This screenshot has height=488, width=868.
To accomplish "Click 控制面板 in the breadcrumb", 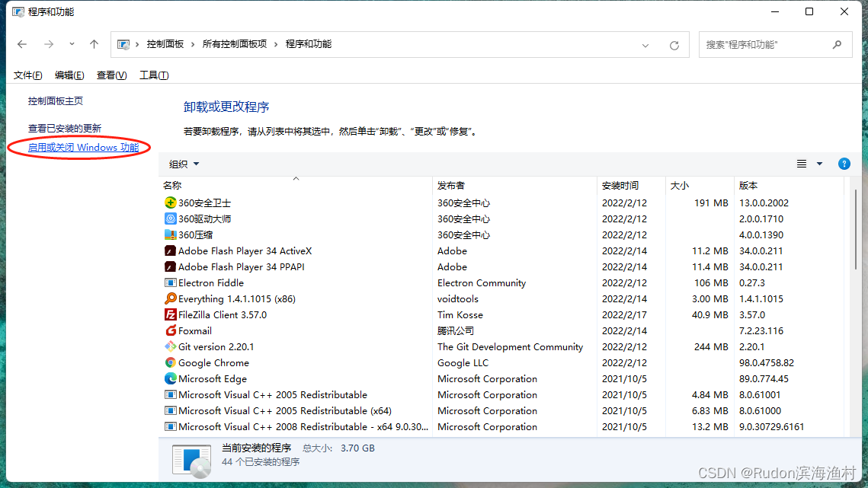I will [165, 44].
